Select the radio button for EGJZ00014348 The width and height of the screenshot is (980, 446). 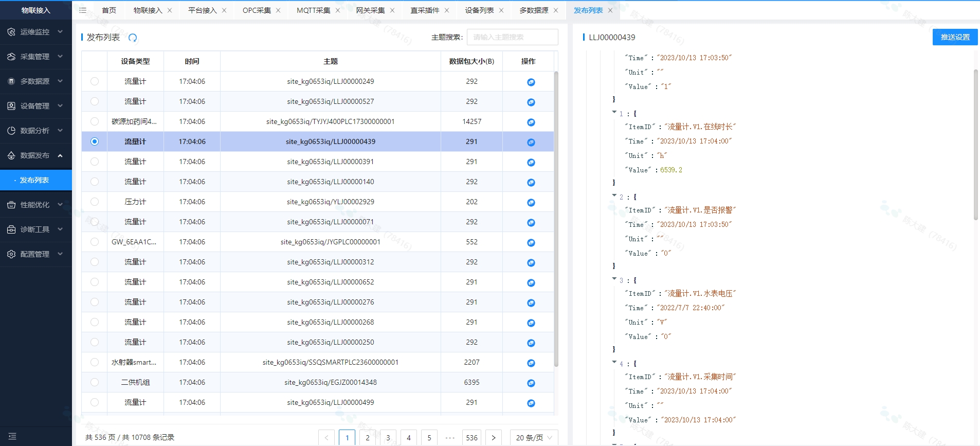[x=95, y=382]
